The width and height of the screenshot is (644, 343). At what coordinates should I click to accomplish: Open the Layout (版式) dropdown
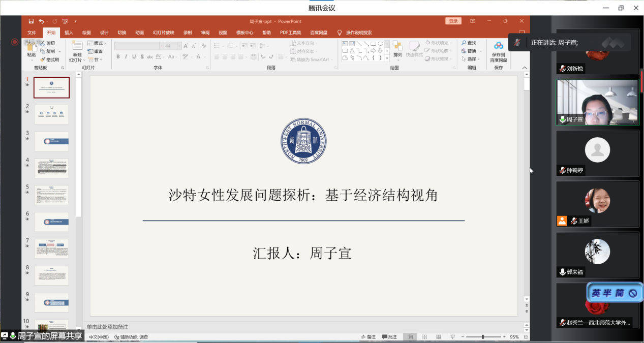[97, 43]
